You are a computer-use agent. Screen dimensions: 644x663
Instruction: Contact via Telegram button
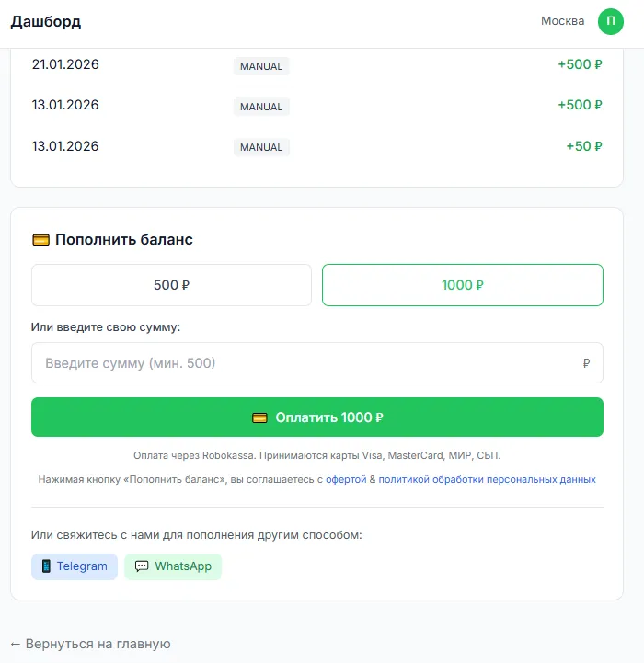coord(75,566)
